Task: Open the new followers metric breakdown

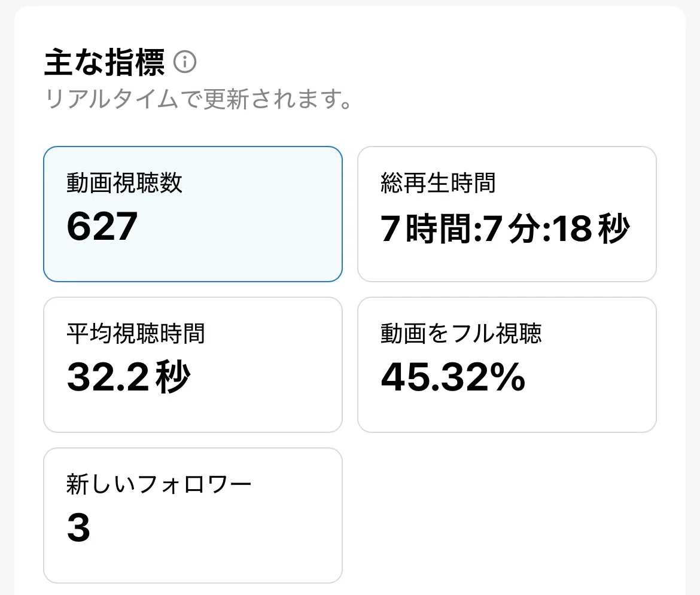Action: point(193,514)
